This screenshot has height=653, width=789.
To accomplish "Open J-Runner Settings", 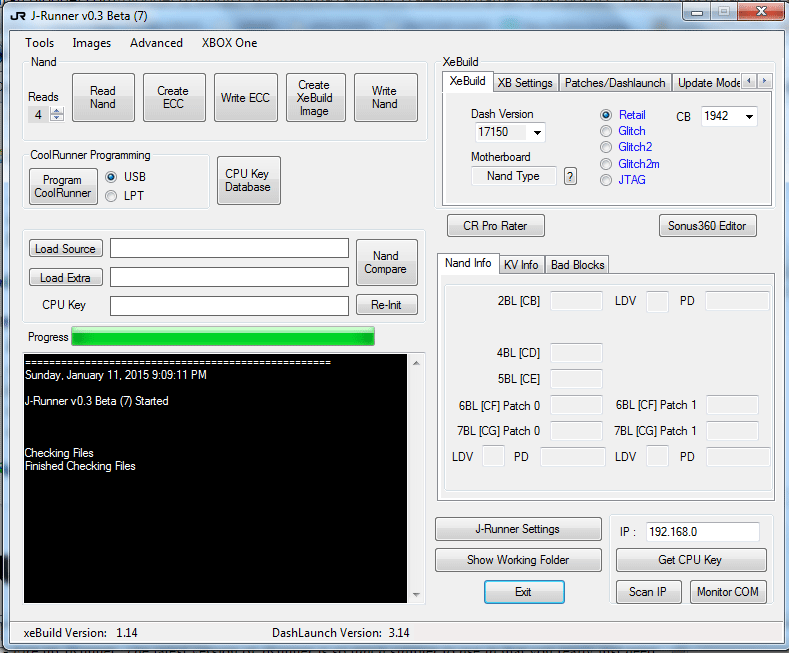I will (x=518, y=529).
